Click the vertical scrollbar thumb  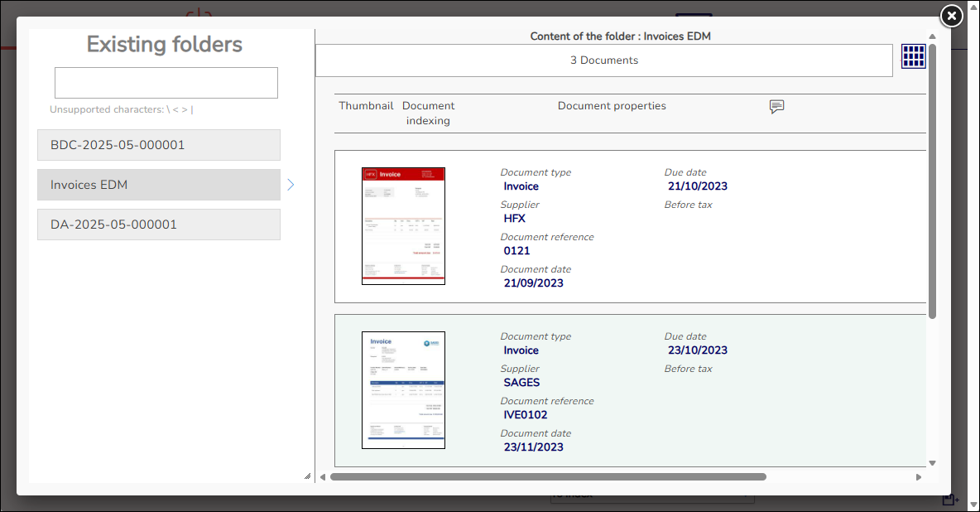(x=932, y=181)
